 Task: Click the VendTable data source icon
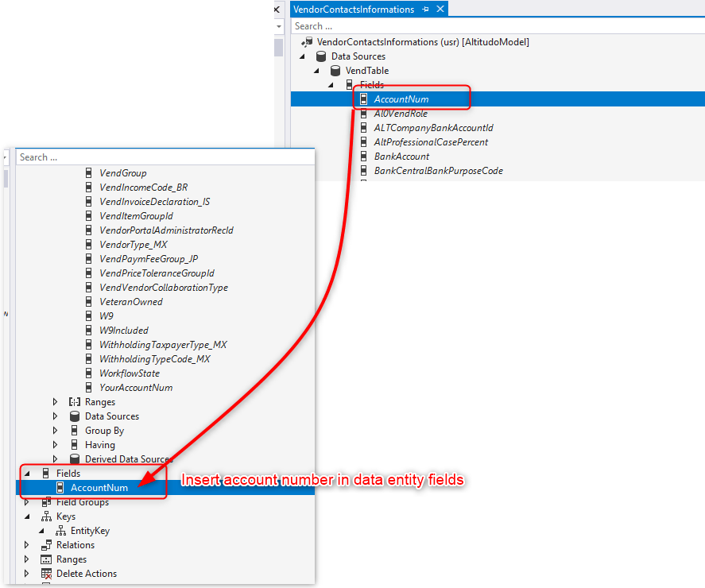pos(335,71)
